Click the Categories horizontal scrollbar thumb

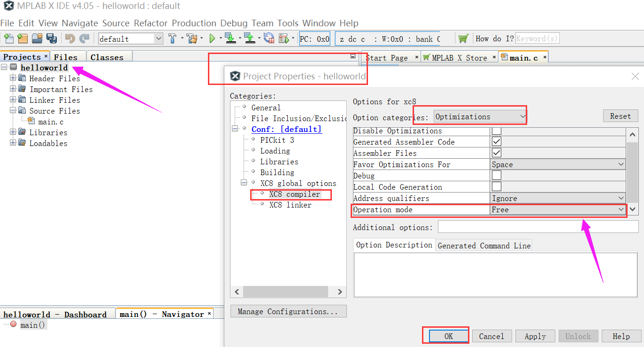click(285, 292)
